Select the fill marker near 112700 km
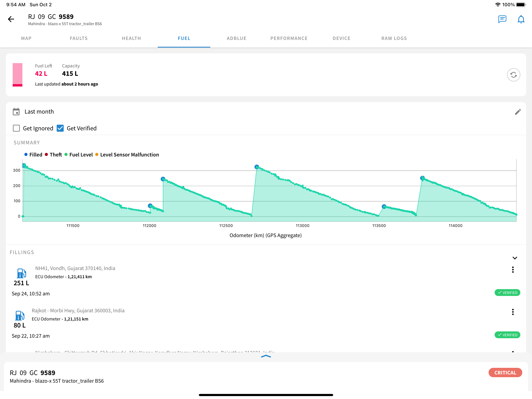This screenshot has height=399, width=532. [257, 167]
